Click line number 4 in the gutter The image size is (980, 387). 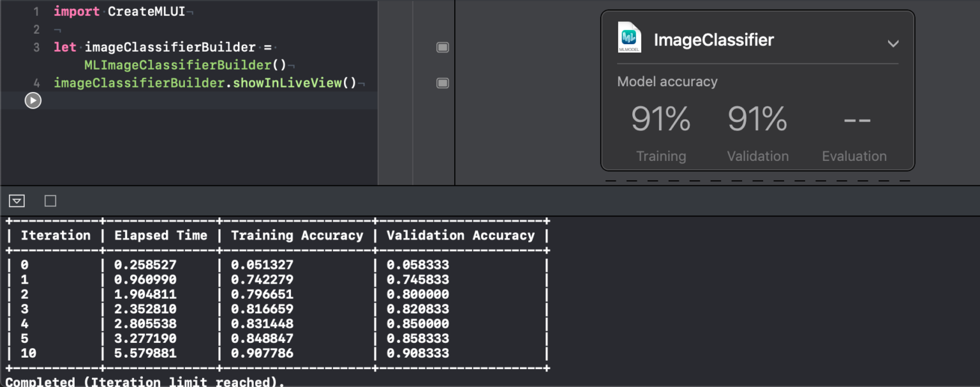coord(36,82)
